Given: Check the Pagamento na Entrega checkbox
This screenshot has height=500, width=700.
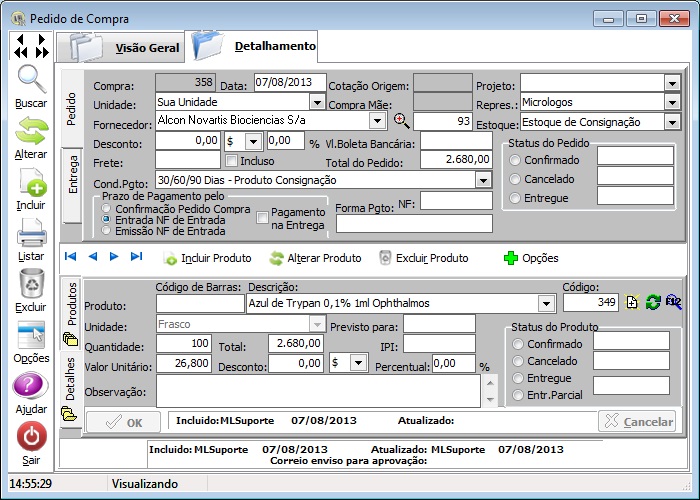Looking at the screenshot, I should tap(263, 217).
